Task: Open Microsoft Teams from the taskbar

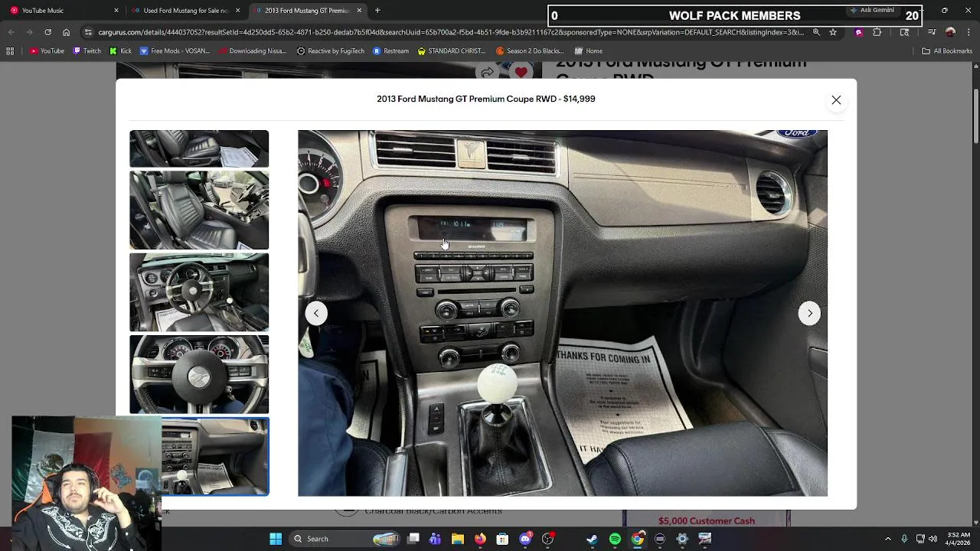Action: pos(436,539)
